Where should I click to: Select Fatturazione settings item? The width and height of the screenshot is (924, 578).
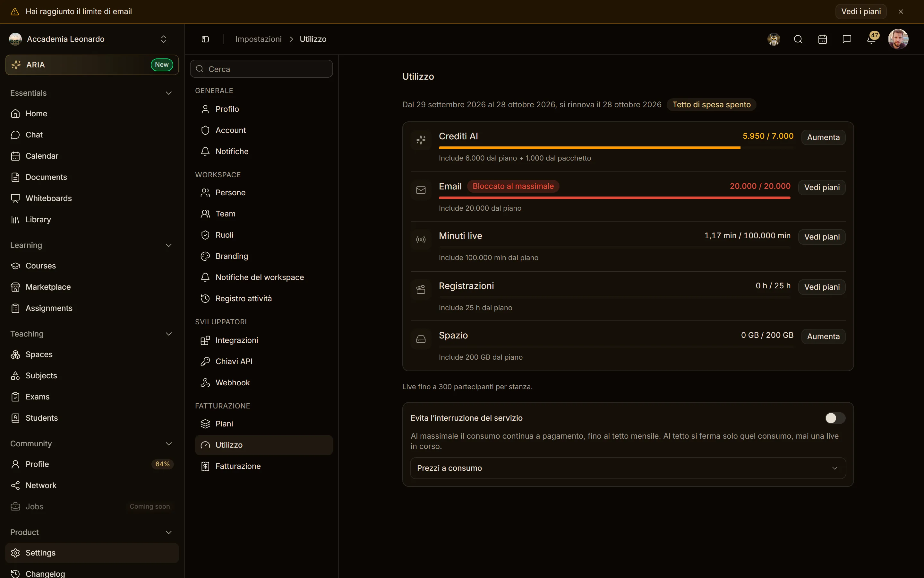coord(264,466)
